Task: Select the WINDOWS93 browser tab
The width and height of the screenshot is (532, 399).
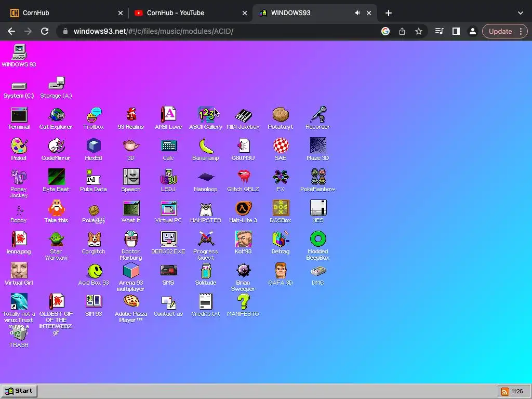Action: [x=314, y=13]
